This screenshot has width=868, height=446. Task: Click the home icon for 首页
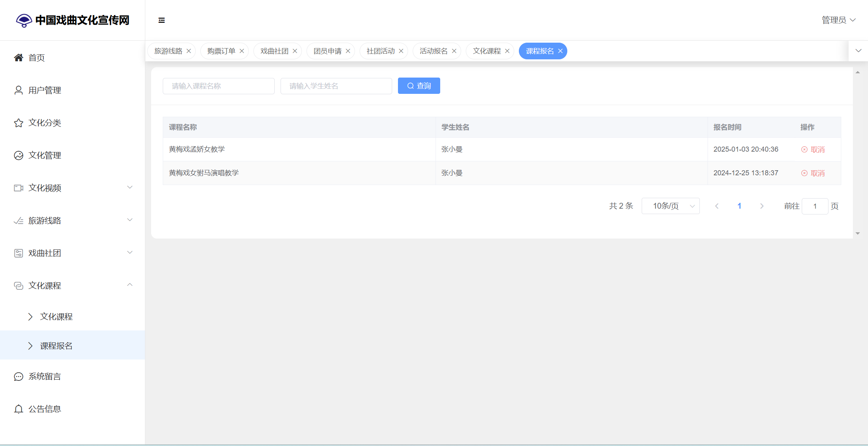coord(19,58)
